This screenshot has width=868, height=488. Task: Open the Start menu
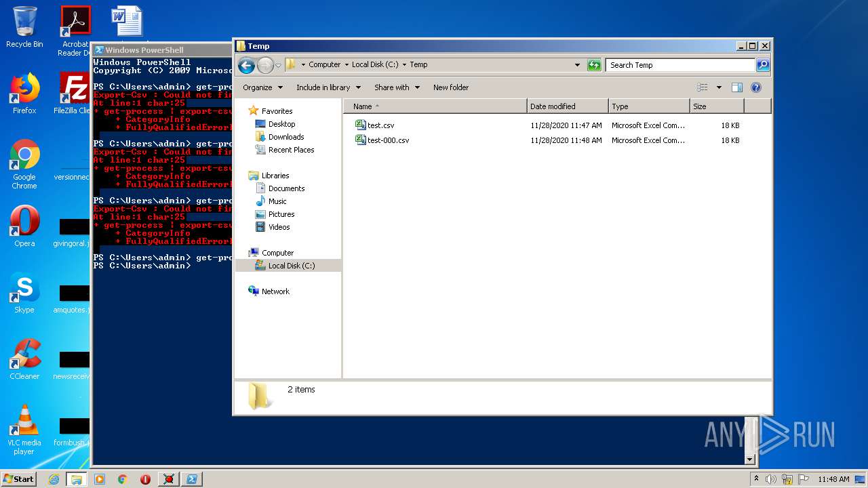point(19,479)
